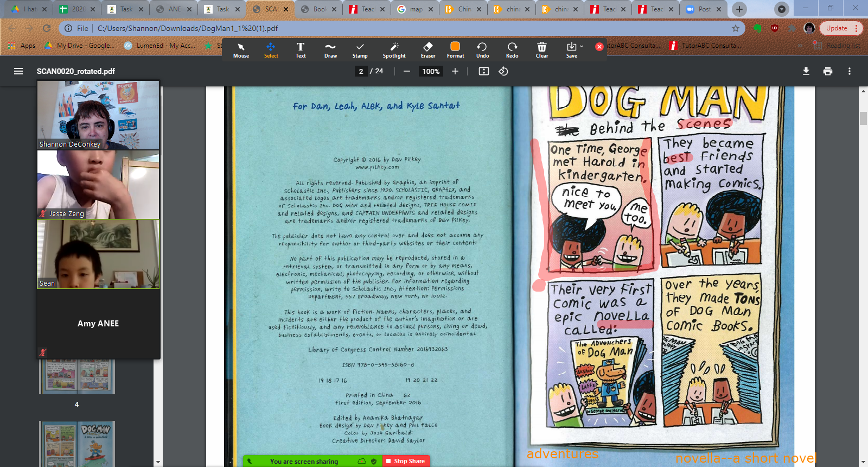Click the red uBlock extension icon
Image resolution: width=868 pixels, height=467 pixels.
click(775, 28)
